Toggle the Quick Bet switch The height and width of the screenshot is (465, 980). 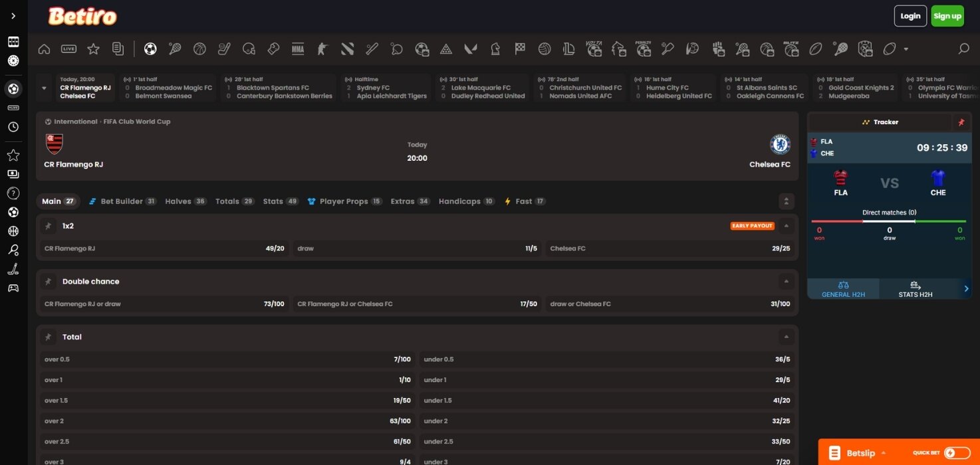click(957, 453)
